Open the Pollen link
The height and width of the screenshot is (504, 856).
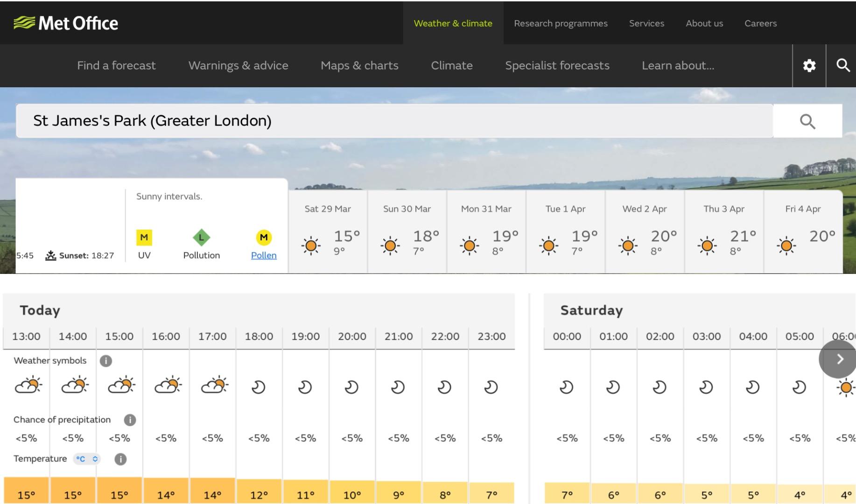tap(264, 255)
